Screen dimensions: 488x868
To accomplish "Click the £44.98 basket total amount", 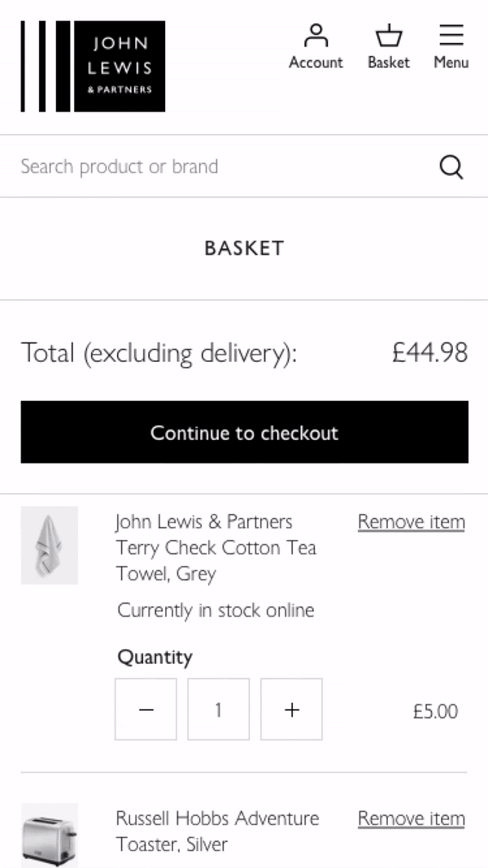I will [429, 353].
